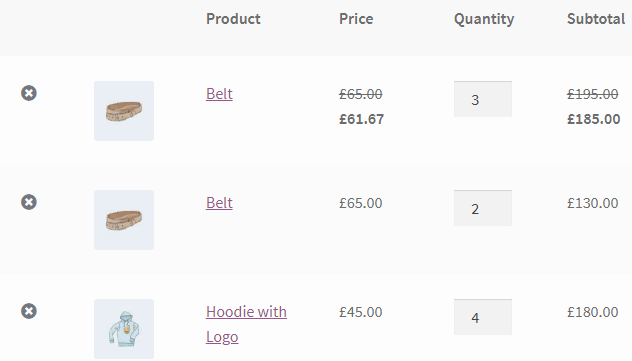Viewport: 632px width, 361px height.
Task: Select the bold £185.00 subtotal amount
Action: (594, 119)
